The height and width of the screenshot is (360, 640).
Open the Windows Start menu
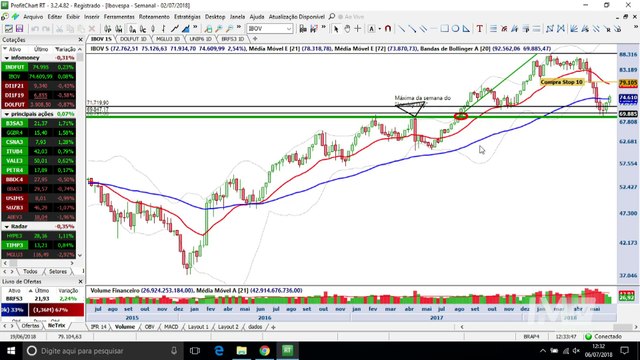click(x=11, y=351)
